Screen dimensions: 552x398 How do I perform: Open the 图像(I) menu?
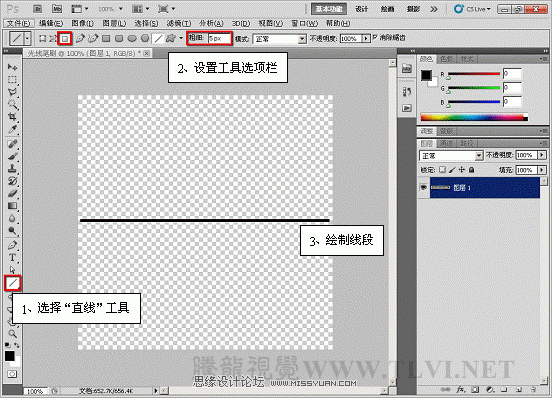(83, 23)
